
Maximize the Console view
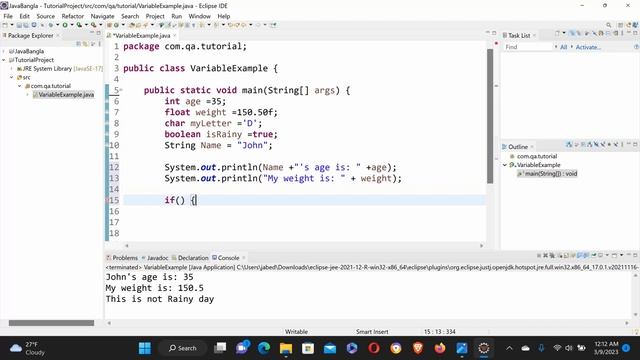(x=635, y=255)
